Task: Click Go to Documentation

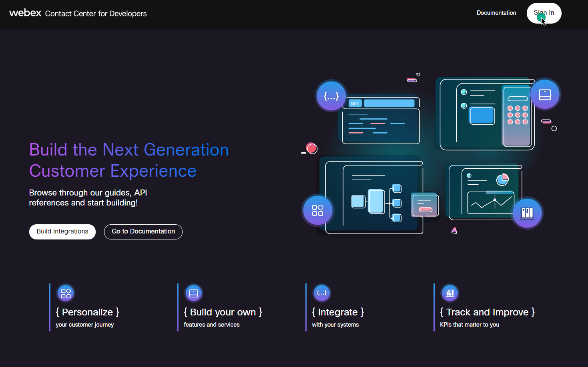Action: (143, 231)
